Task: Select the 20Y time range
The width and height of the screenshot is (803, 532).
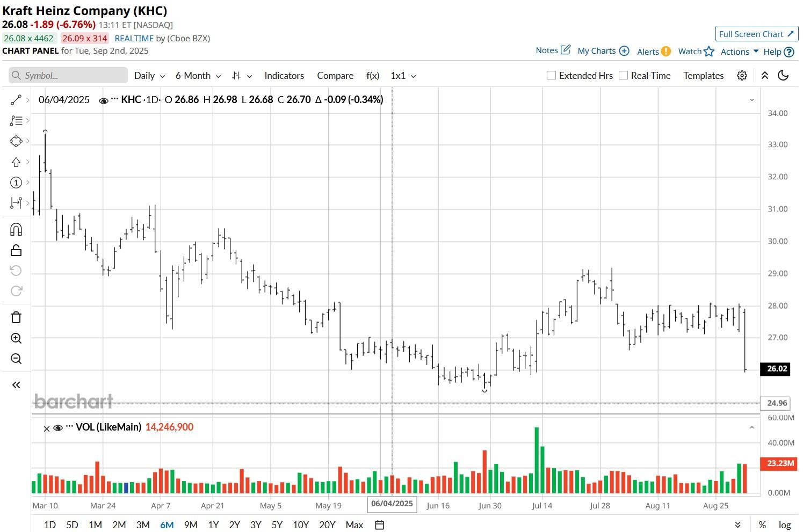Action: (327, 524)
